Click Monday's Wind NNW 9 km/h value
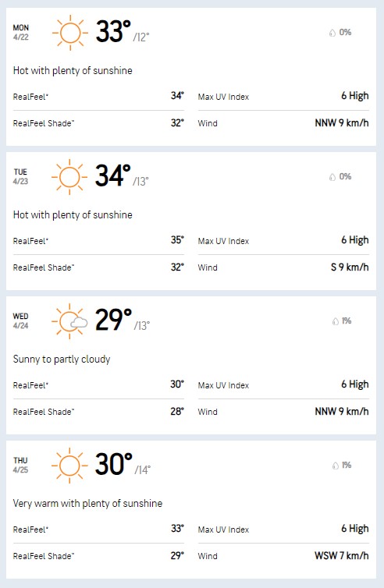Screen dimensions: 384x588 [x=342, y=123]
